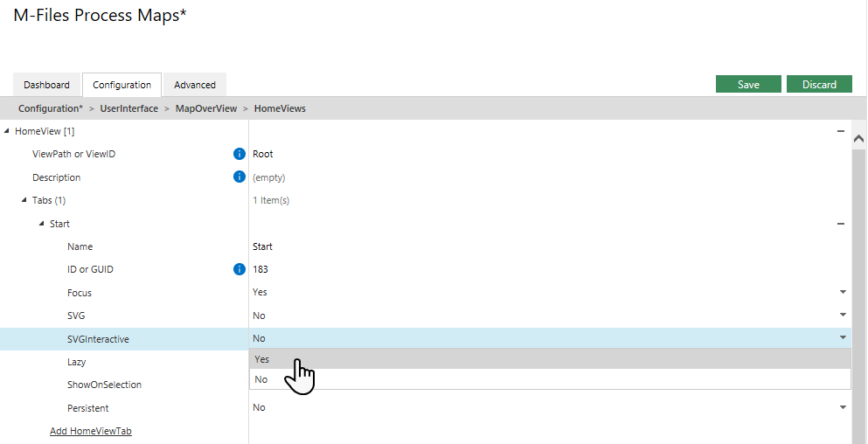Remove HomeView [1] using minus icon

coord(840,131)
